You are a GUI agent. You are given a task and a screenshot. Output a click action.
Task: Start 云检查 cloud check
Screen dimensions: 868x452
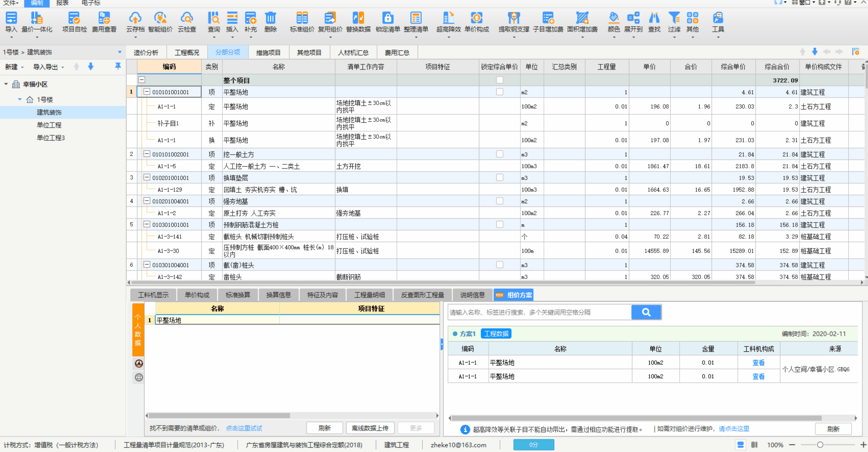click(x=187, y=22)
